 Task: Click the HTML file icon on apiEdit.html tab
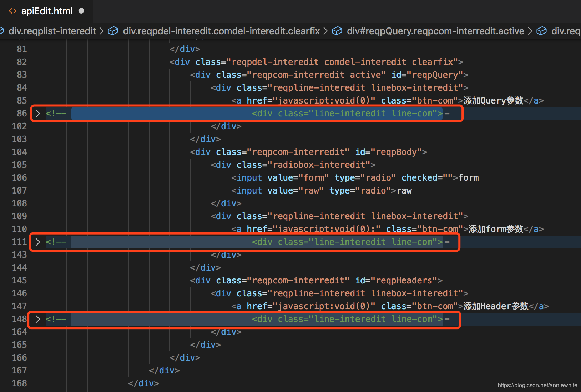pyautogui.click(x=12, y=11)
